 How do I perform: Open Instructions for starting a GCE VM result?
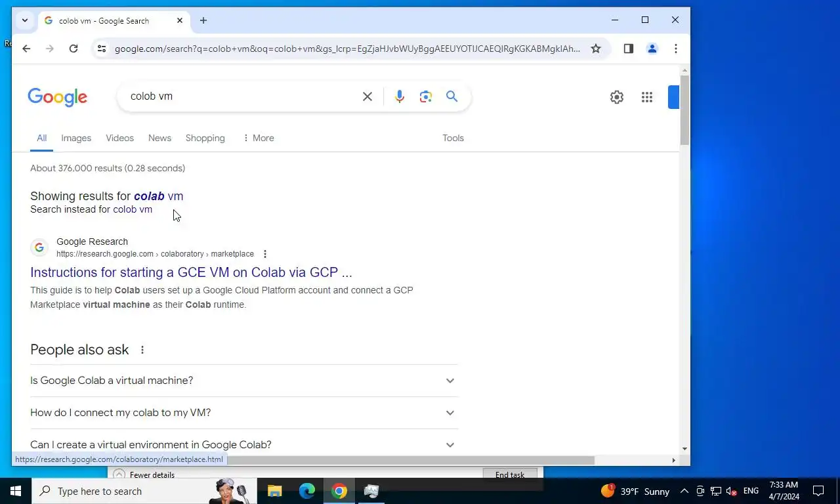pos(191,272)
